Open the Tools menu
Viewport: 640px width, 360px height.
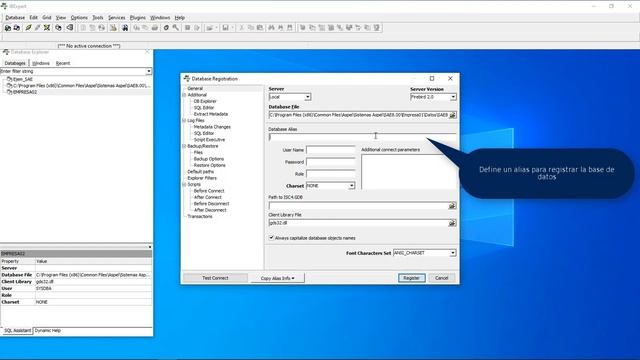(98, 18)
